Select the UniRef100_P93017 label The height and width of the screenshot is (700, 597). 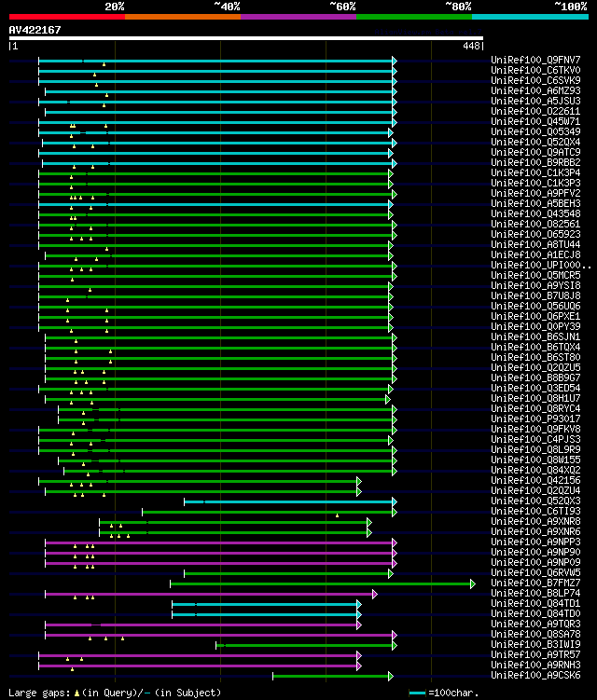[x=535, y=419]
